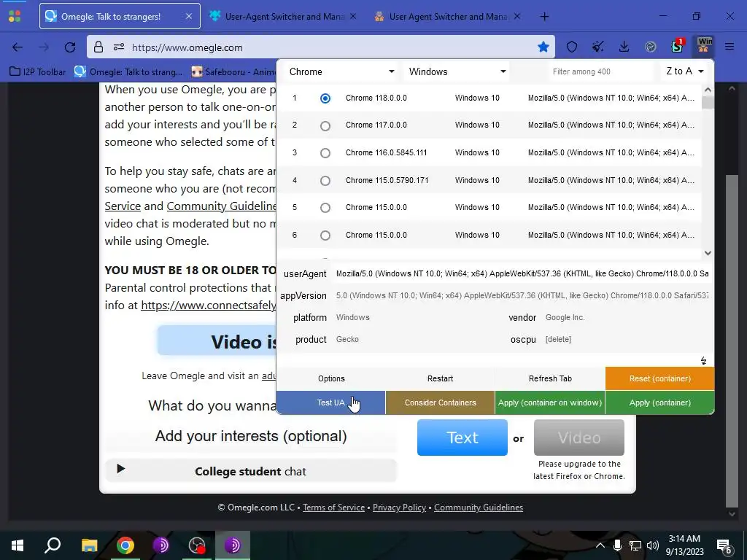Open Safebooru bookmark
Screen dimensions: 747x560
233,72
